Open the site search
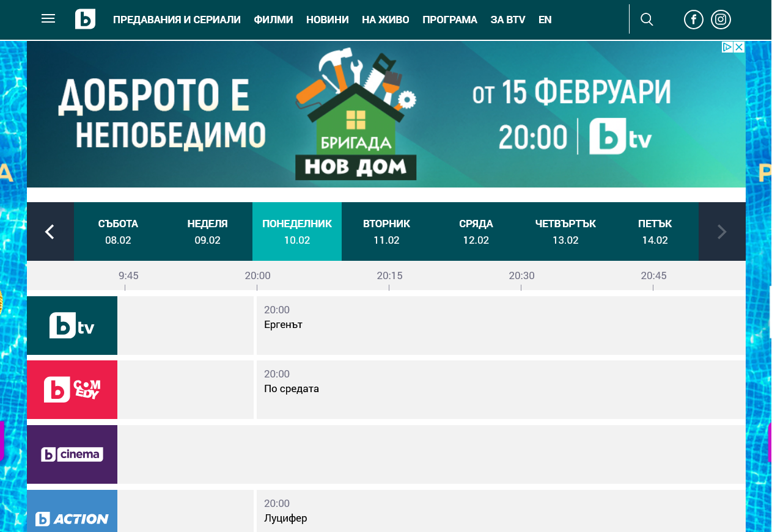 click(647, 20)
